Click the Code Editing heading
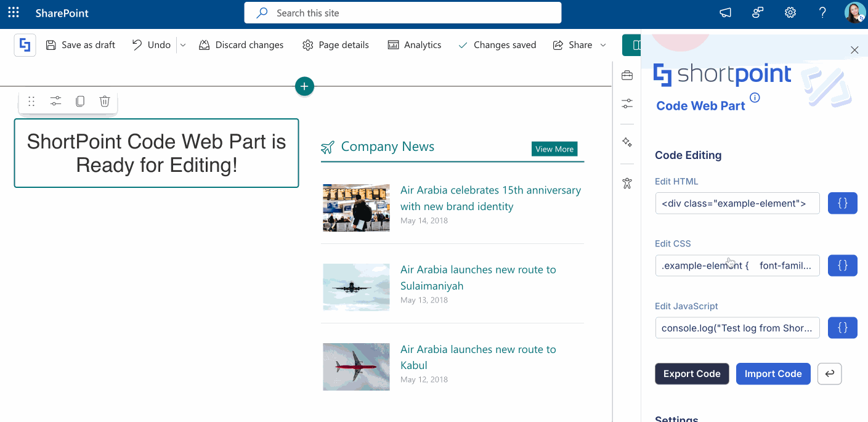The width and height of the screenshot is (868, 422). 688,155
